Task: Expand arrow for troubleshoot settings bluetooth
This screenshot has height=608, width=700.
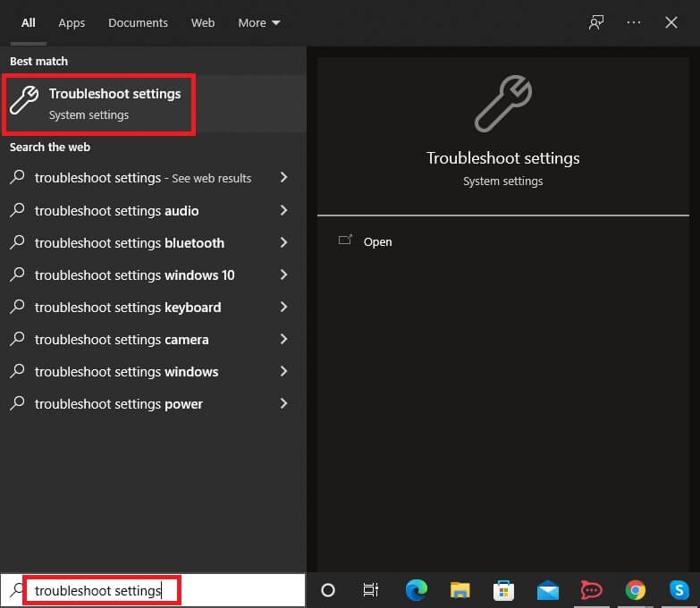Action: point(283,242)
